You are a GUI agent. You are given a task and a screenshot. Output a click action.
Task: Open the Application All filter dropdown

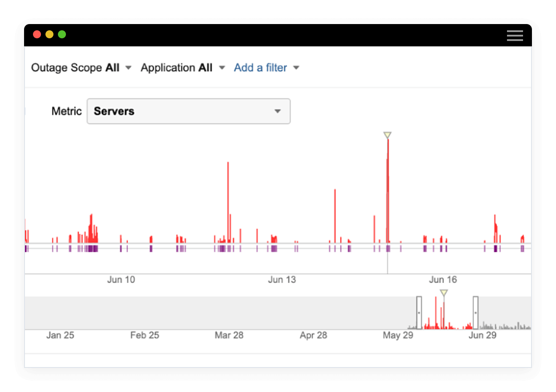tap(183, 68)
